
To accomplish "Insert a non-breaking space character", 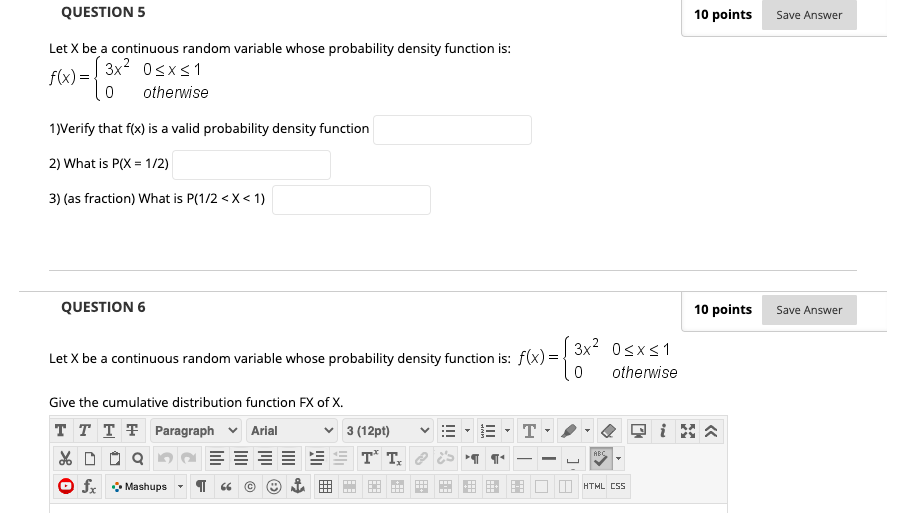I will (x=573, y=459).
